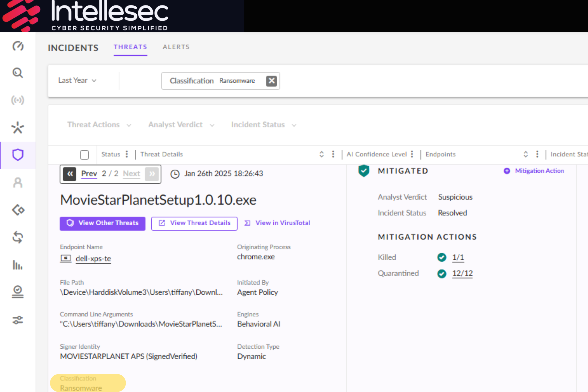Click the highlighted Ransomware classification value
588x392 pixels.
81,388
